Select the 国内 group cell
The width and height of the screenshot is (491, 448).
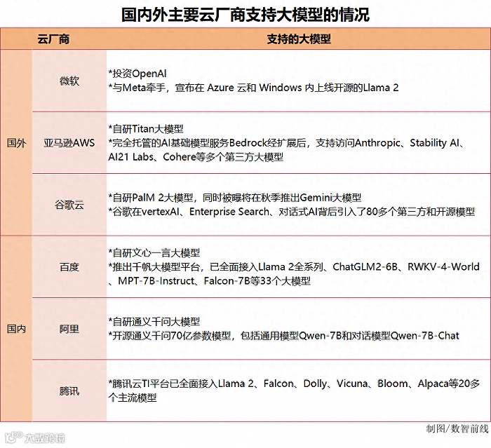click(x=16, y=329)
